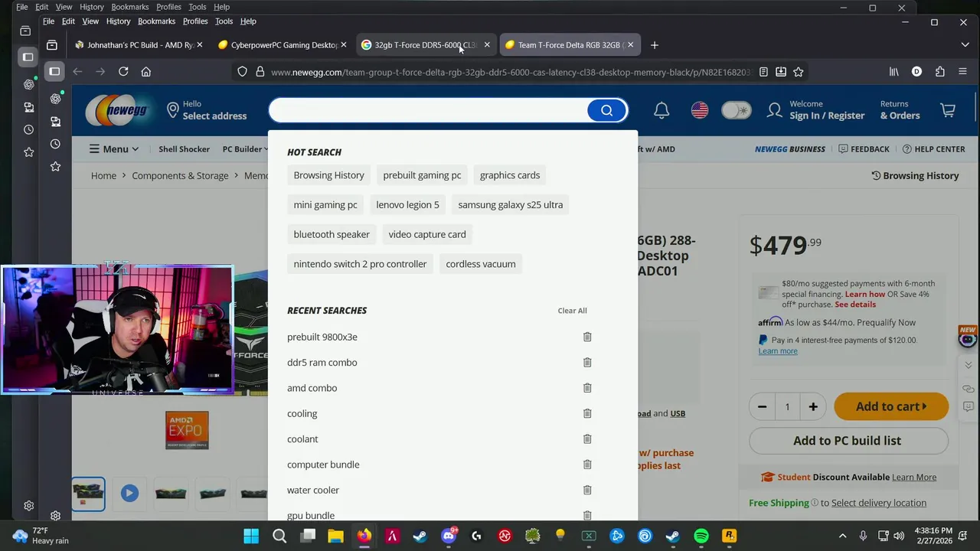This screenshot has height=551, width=980.
Task: Open the History menu in the back window
Action: pos(92,7)
